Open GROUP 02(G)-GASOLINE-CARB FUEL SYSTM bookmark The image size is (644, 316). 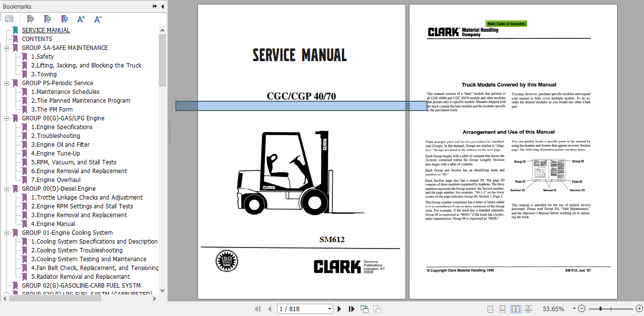point(81,285)
